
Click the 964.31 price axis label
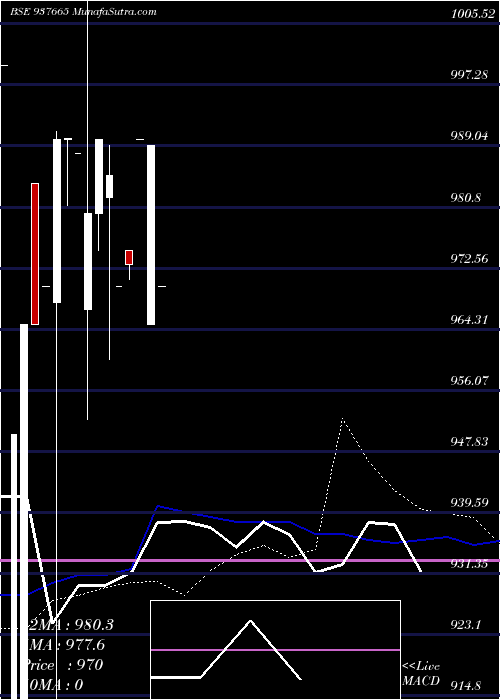(469, 320)
